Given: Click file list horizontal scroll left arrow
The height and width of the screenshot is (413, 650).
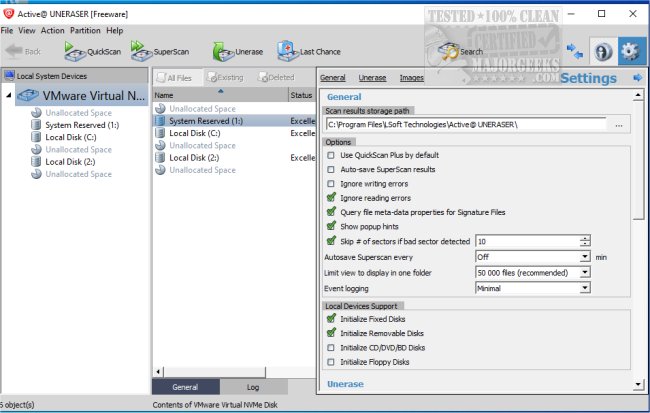Looking at the screenshot, I should click(158, 372).
